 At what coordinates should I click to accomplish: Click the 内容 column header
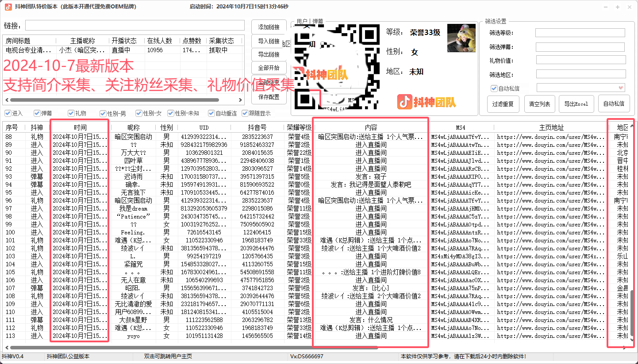371,127
